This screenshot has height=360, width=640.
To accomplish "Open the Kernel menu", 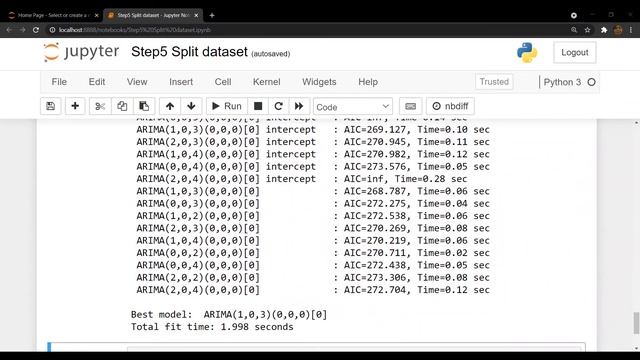I will point(267,82).
